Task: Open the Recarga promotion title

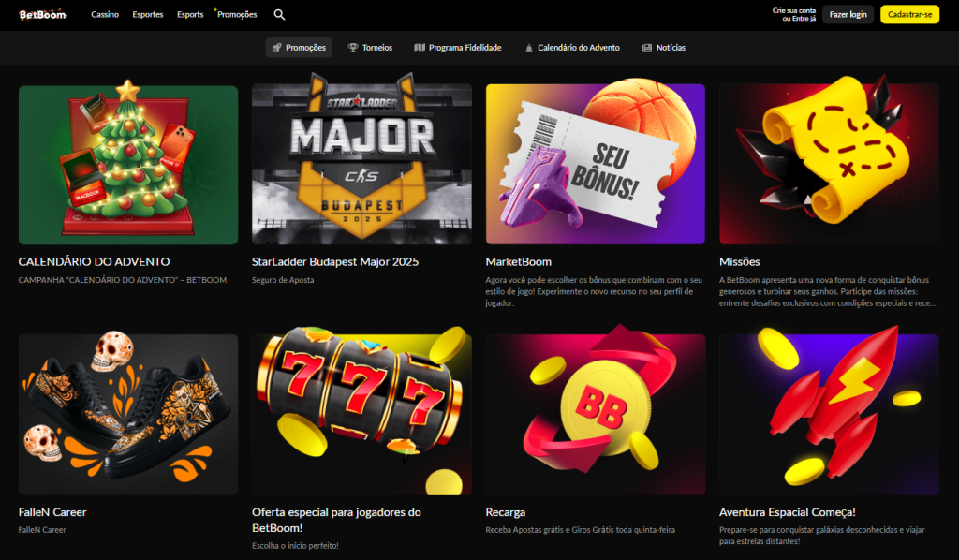Action: click(x=505, y=512)
